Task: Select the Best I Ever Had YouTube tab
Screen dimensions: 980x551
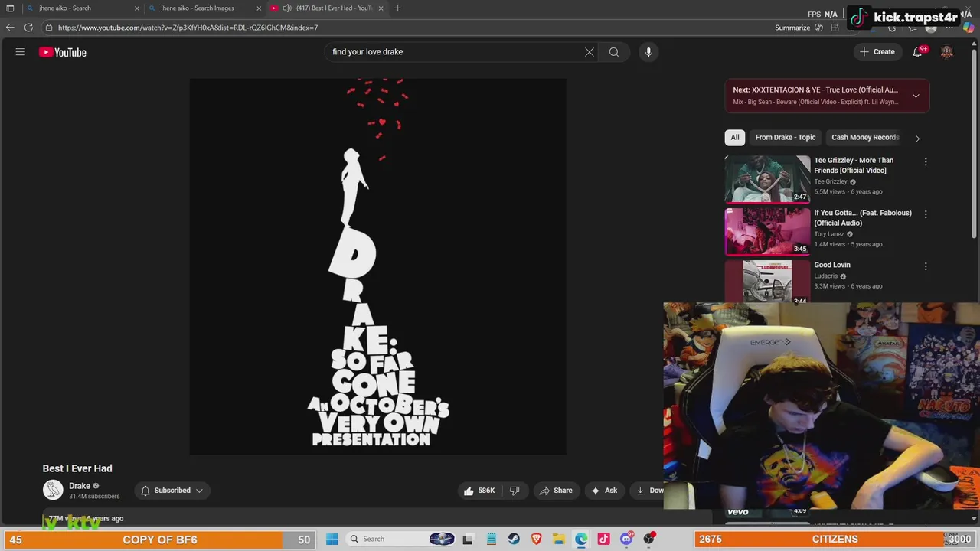Action: [x=327, y=8]
